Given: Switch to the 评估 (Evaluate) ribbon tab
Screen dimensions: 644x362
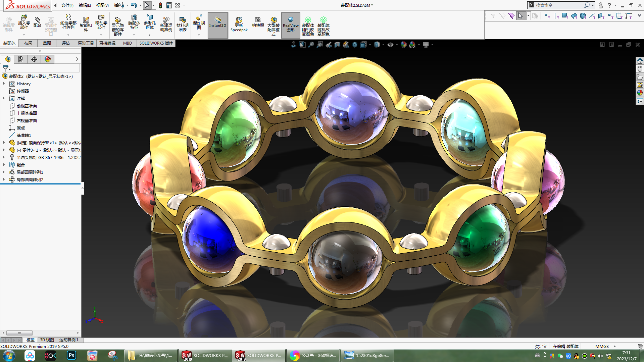Looking at the screenshot, I should pos(66,43).
